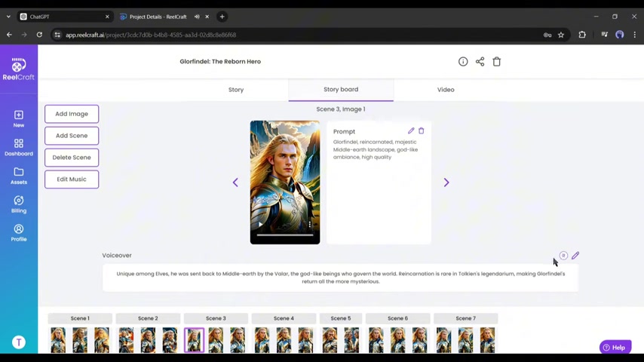Click the video preview progress bar
This screenshot has height=362, width=644.
pyautogui.click(x=284, y=235)
